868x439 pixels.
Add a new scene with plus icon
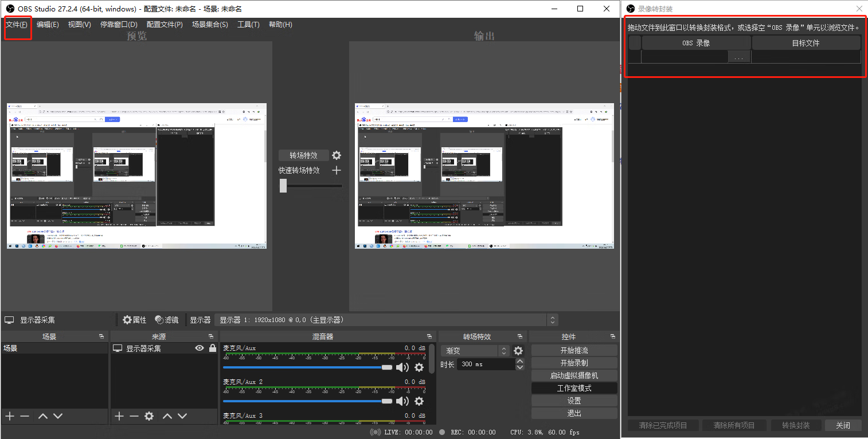click(x=9, y=416)
